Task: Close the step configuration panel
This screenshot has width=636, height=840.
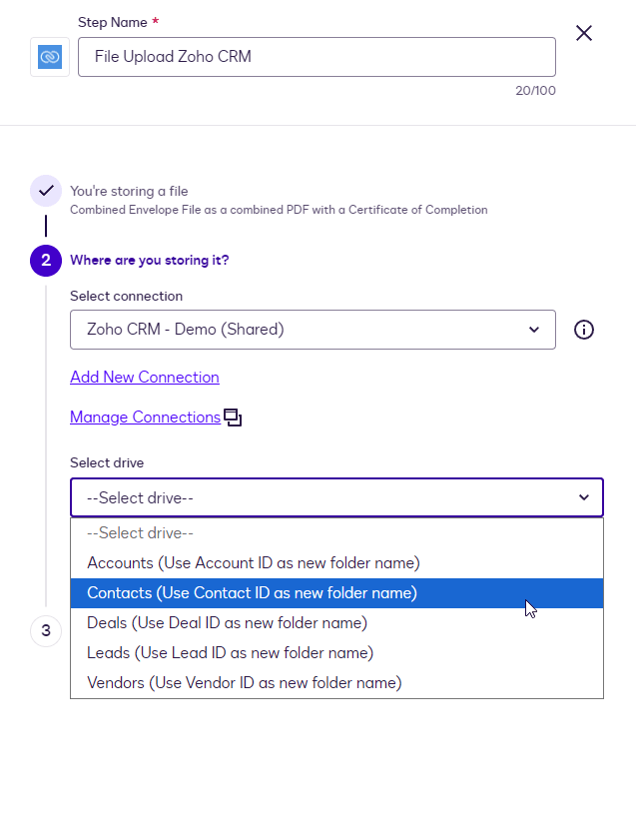Action: click(x=584, y=33)
